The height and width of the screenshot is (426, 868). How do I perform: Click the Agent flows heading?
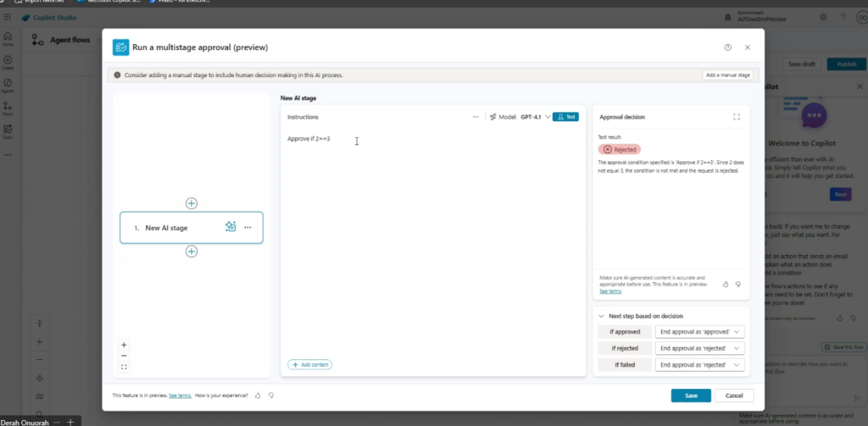70,40
